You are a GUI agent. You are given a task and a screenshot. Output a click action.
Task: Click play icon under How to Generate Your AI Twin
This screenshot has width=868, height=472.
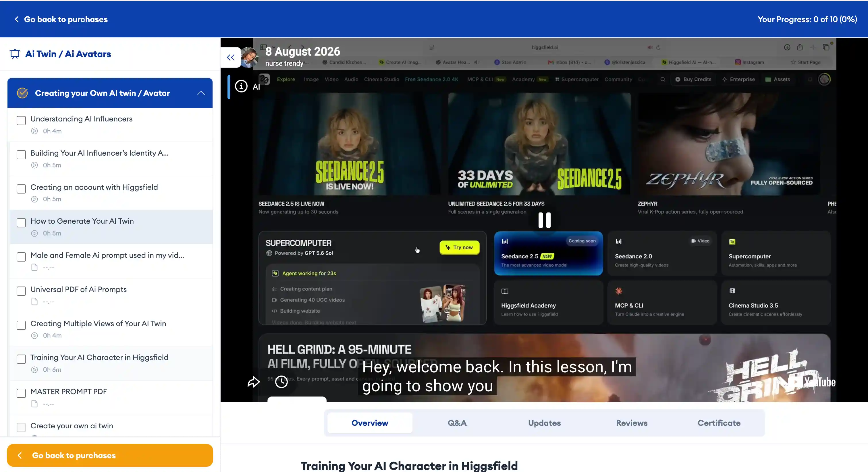click(x=34, y=233)
